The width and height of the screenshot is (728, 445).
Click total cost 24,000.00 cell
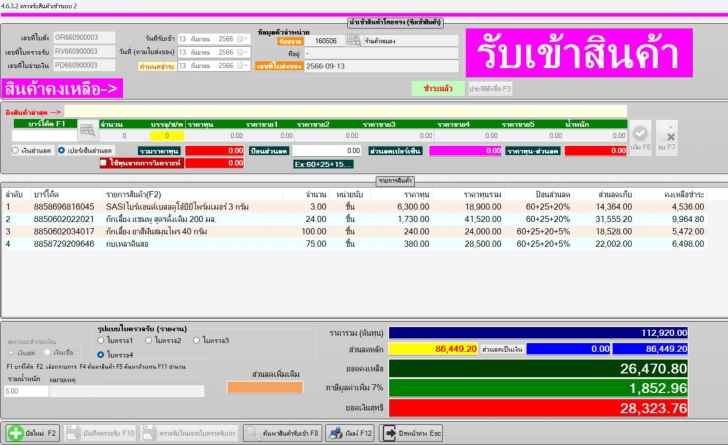[x=483, y=231]
